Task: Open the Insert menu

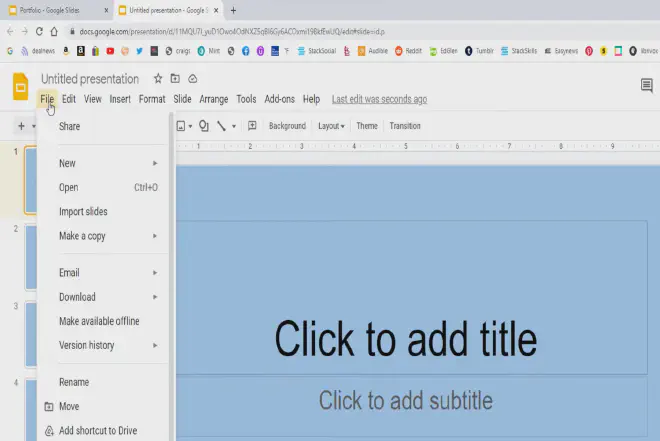Action: [x=120, y=99]
